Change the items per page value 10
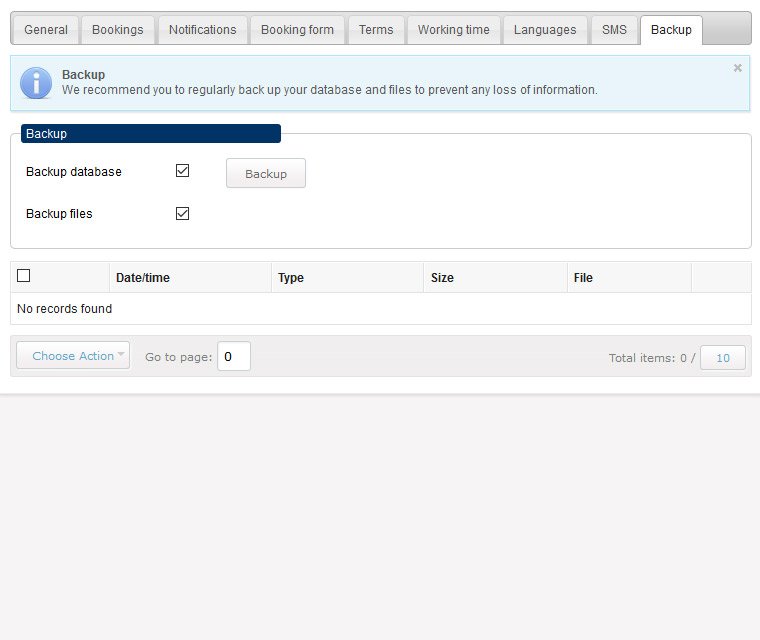760x640 pixels. 723,358
